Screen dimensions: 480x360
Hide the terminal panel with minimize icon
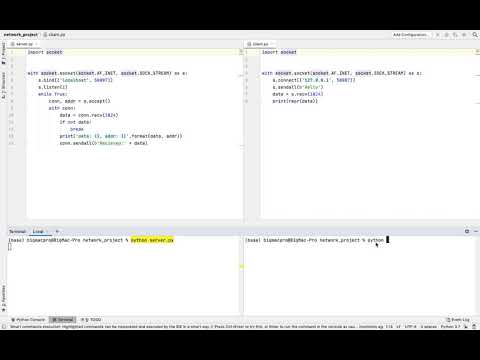pos(476,231)
